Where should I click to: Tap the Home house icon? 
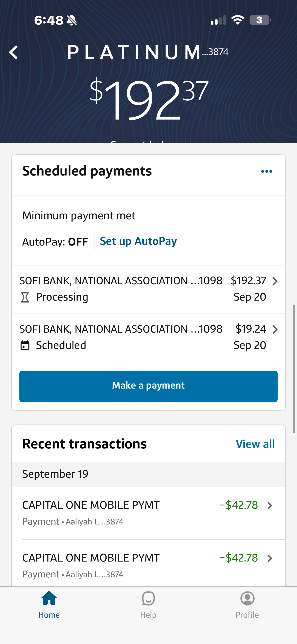tap(49, 598)
